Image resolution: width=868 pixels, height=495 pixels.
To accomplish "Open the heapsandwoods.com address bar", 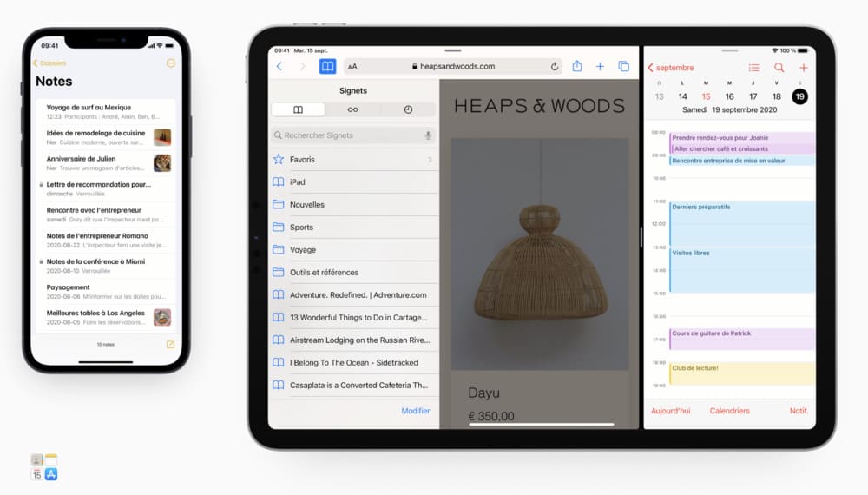I will coord(453,67).
